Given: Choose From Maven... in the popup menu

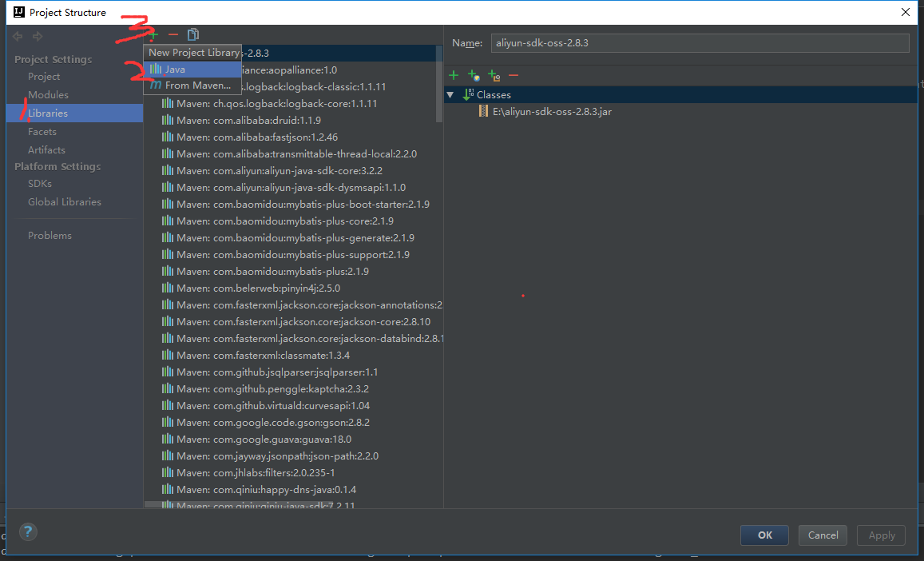Looking at the screenshot, I should [192, 86].
